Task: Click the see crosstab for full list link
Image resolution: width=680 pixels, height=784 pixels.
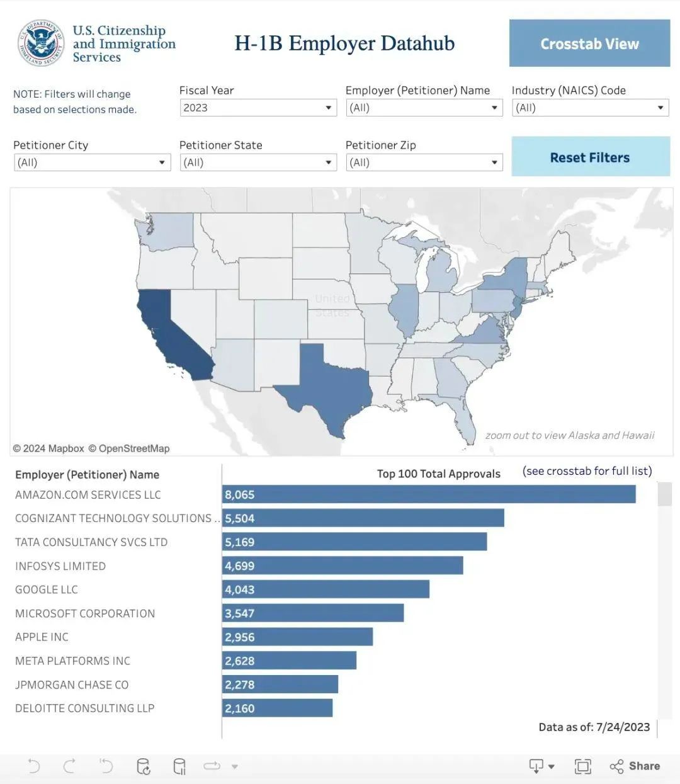Action: pos(587,471)
